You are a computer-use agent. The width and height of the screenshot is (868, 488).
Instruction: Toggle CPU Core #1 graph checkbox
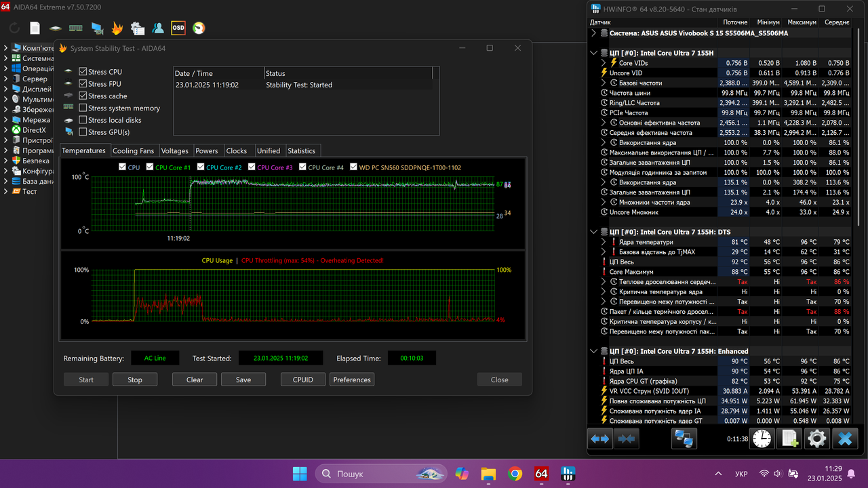tap(150, 167)
